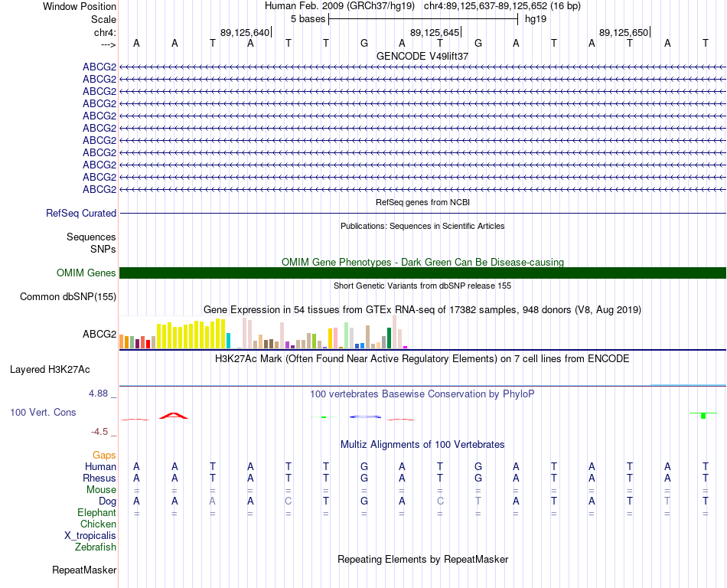Click the magenta bar ending the GTEx chart

[405, 347]
